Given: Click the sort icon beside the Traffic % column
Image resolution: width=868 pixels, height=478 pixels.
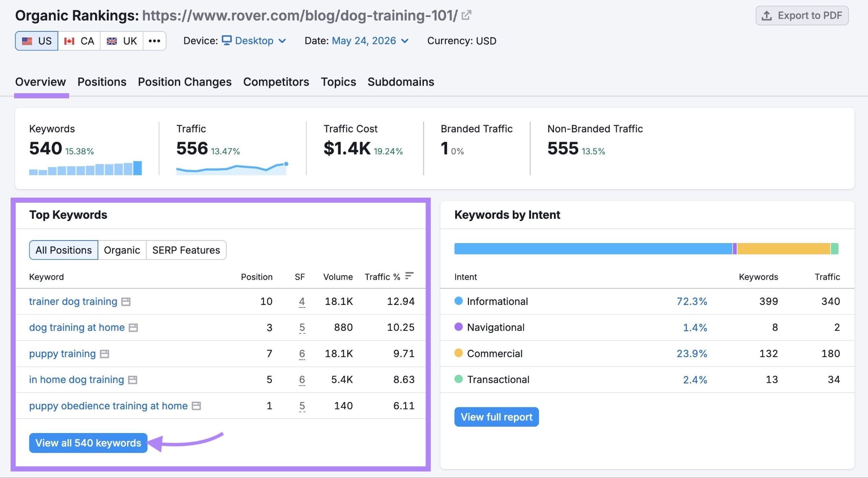Looking at the screenshot, I should tap(409, 276).
